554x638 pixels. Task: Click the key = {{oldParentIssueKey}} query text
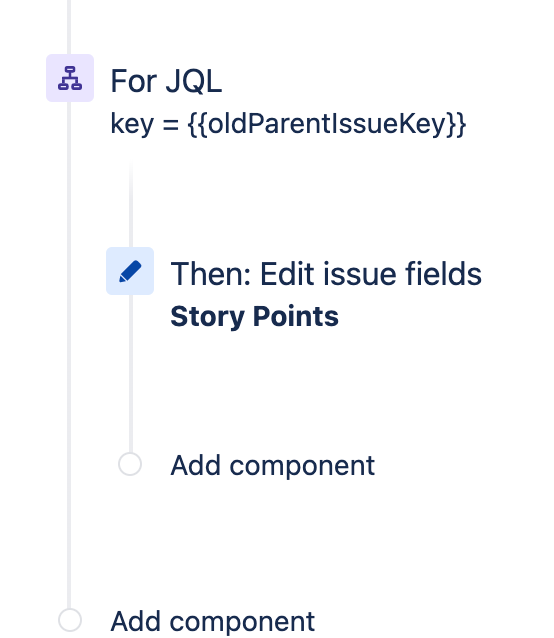(x=288, y=124)
